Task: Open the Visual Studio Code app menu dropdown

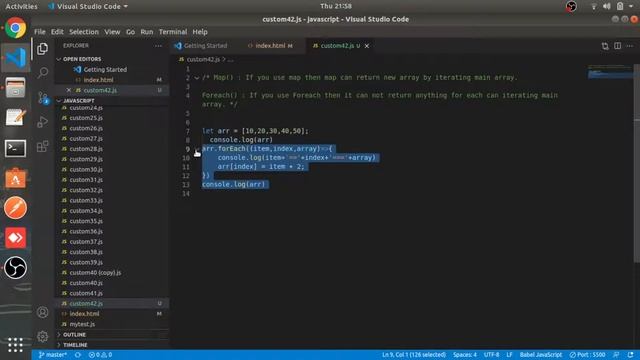Action: tap(88, 6)
